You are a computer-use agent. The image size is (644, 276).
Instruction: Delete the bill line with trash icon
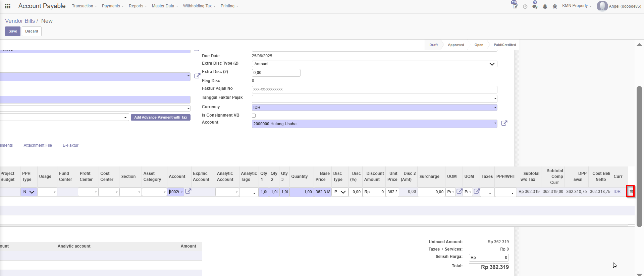[631, 192]
